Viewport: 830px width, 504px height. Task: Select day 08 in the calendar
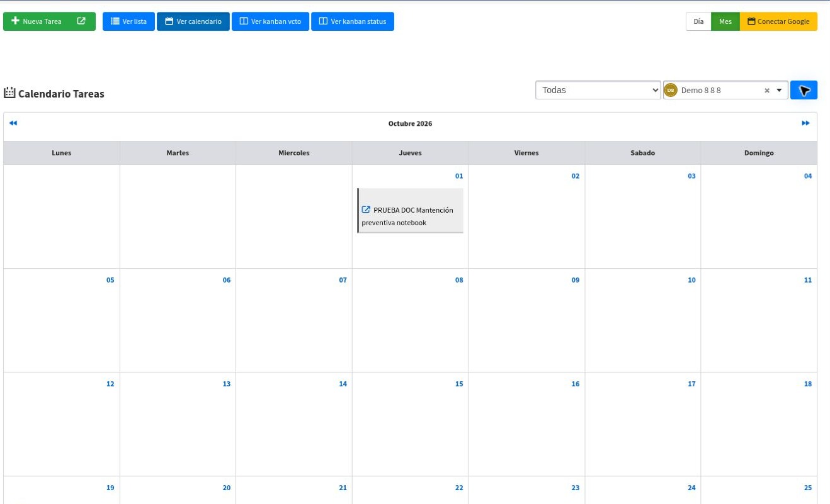pyautogui.click(x=459, y=280)
